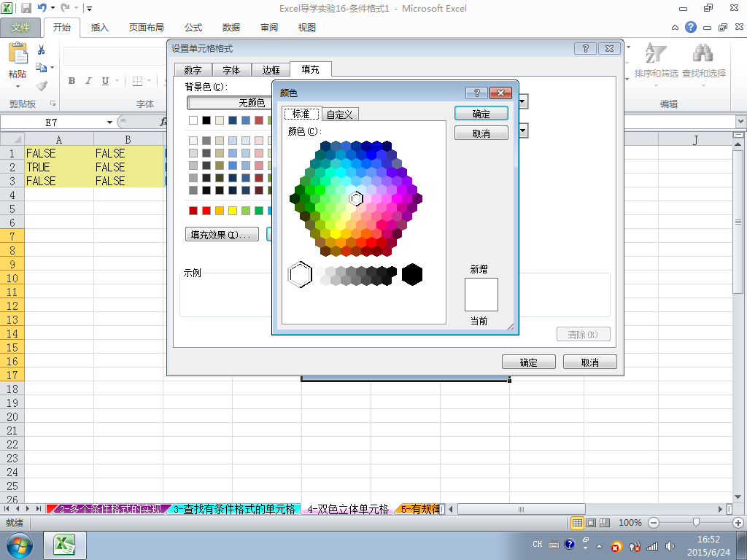Minimize the ribbon with the caret arrow
Viewport: 747px width, 560px height.
coord(675,28)
